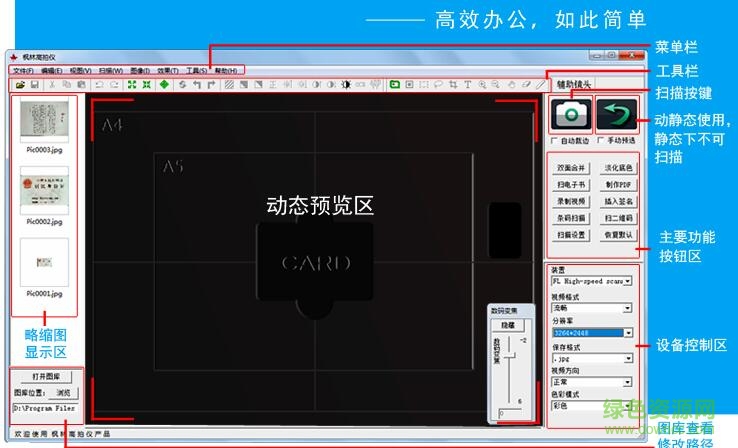The height and width of the screenshot is (448, 738).
Task: Click the scissors cut icon
Action: coord(52,85)
